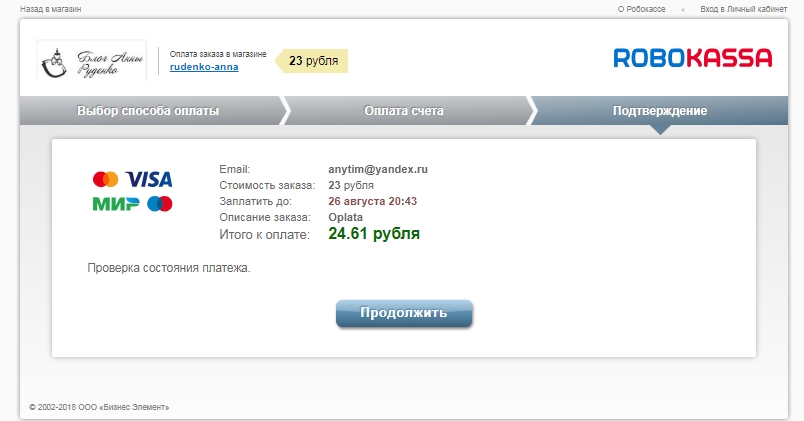804x421 pixels.
Task: Open Вход в Личный кабинет
Action: click(743, 9)
